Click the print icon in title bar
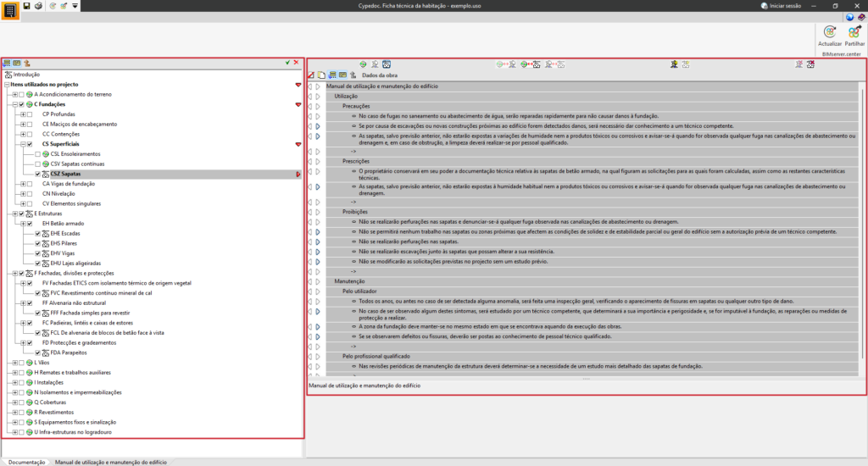This screenshot has height=466, width=868. coord(38,6)
